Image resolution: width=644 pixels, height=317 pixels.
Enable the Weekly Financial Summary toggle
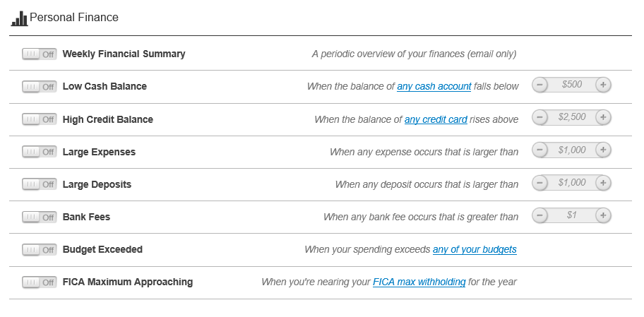click(x=40, y=54)
